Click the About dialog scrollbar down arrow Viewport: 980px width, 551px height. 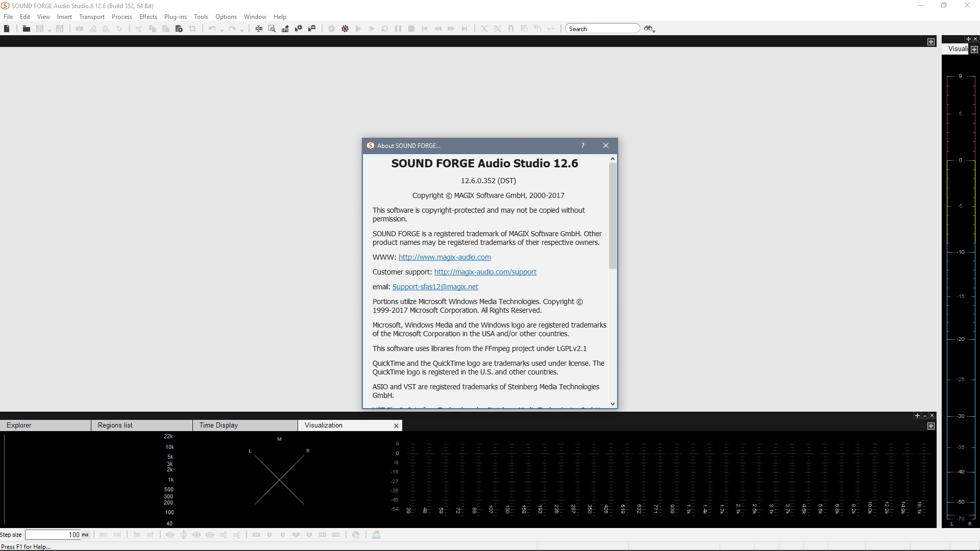coord(612,404)
